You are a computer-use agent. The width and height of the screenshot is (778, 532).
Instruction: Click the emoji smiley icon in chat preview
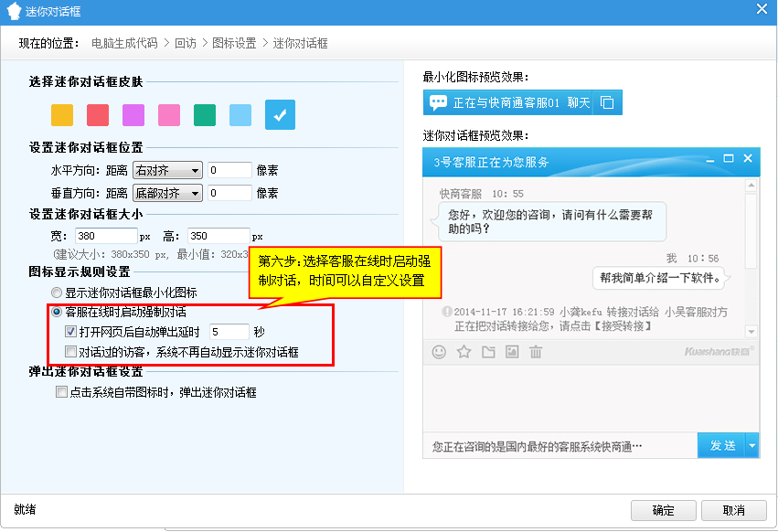click(439, 352)
